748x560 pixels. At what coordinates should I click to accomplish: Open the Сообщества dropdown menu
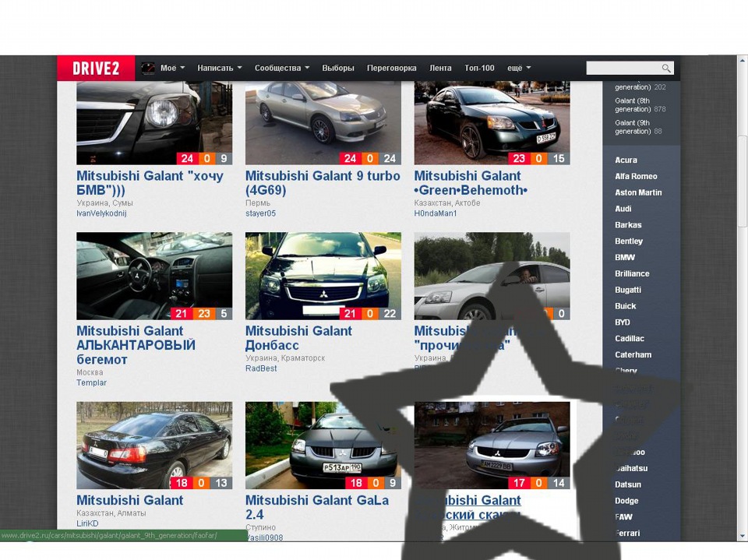282,69
